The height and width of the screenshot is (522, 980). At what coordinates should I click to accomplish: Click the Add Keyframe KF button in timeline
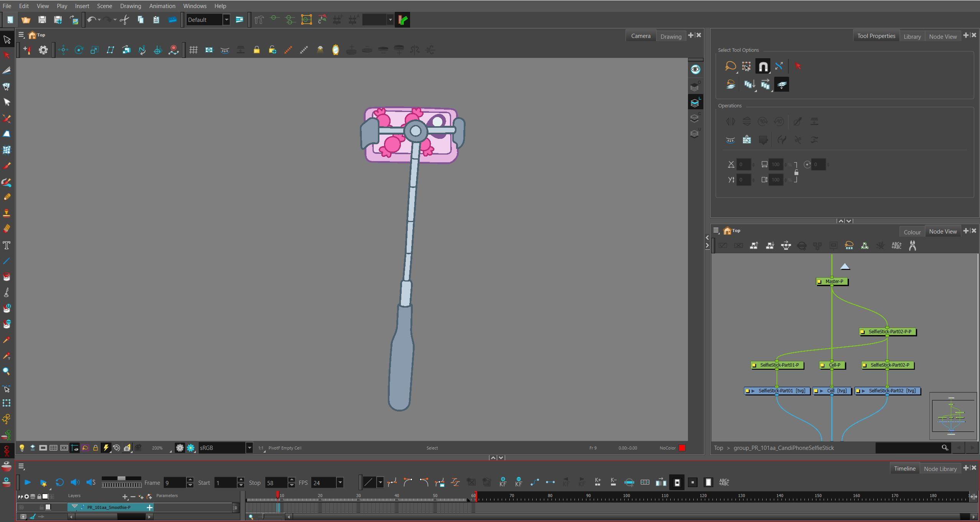coord(503,482)
